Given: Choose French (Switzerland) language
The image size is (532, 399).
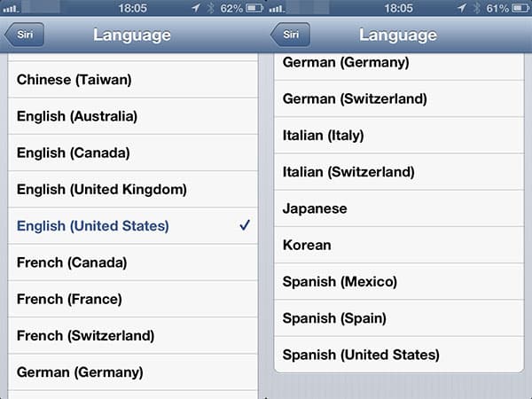Looking at the screenshot, I should click(133, 336).
